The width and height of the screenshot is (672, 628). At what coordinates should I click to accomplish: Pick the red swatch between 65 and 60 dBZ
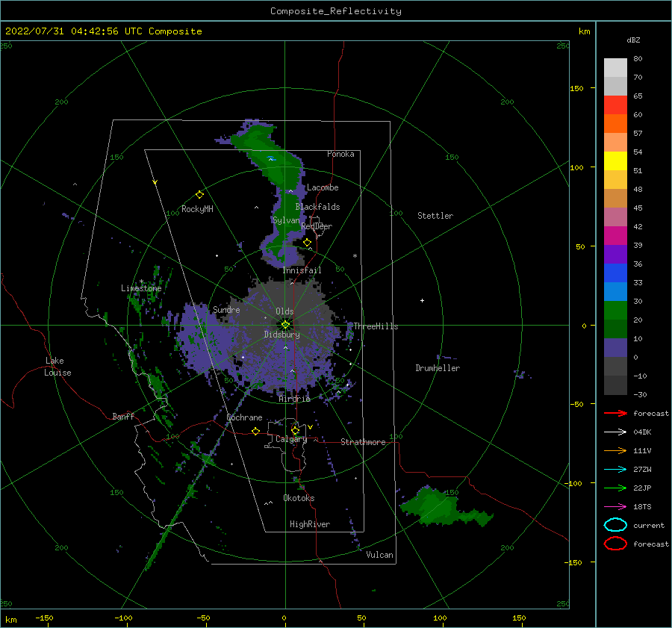click(615, 105)
